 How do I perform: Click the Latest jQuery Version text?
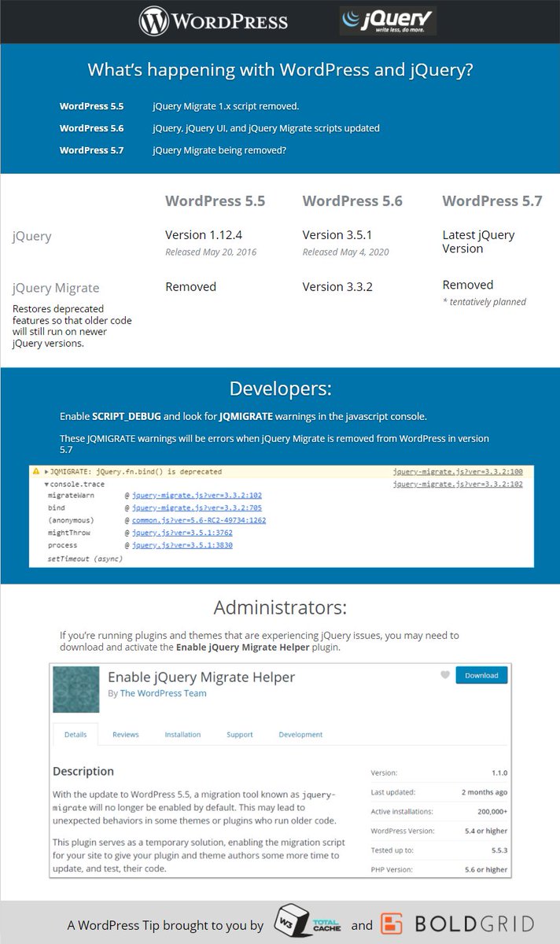point(478,242)
